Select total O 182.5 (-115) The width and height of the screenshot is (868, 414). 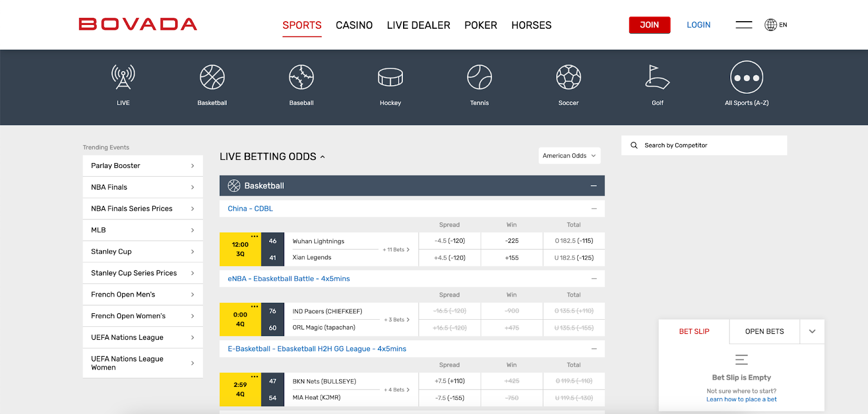574,241
